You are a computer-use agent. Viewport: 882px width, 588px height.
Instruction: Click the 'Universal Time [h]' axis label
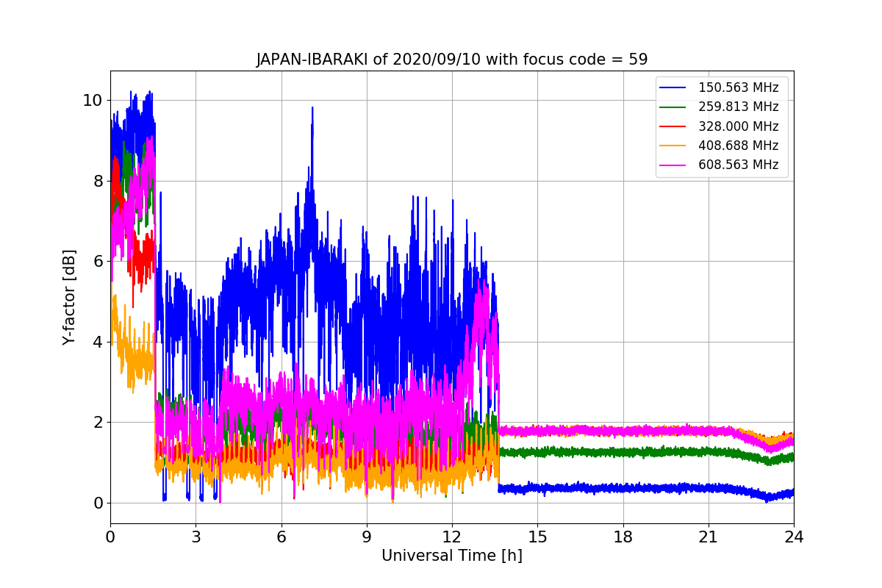pos(452,556)
